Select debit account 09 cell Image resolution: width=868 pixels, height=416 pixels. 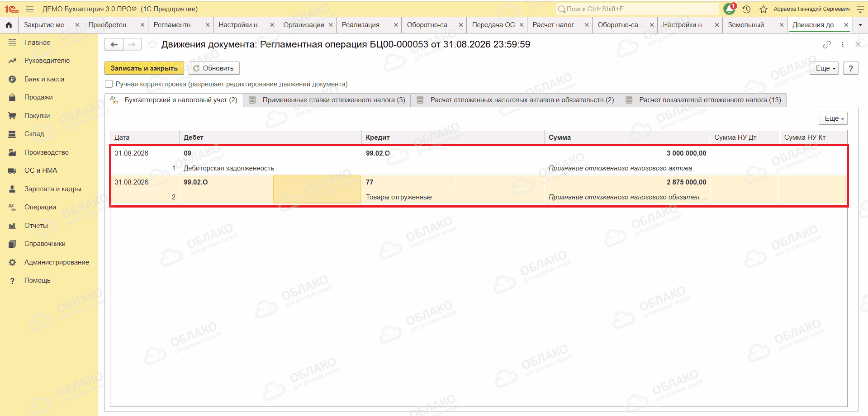pyautogui.click(x=187, y=153)
